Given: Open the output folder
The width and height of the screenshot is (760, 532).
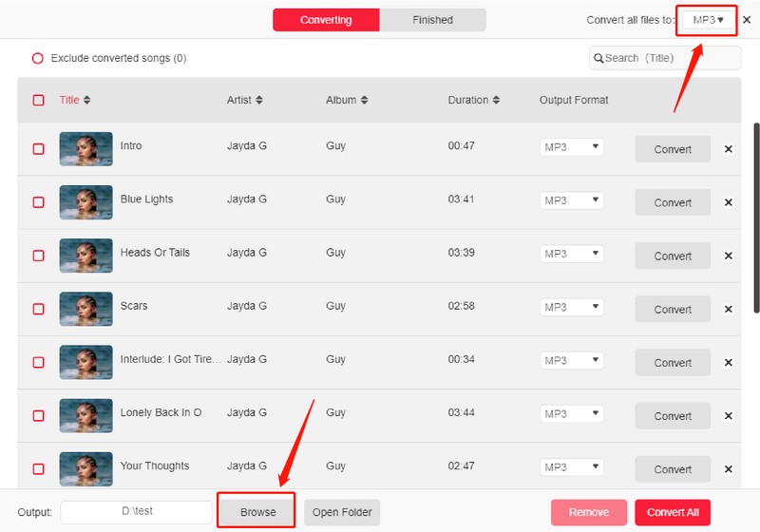Looking at the screenshot, I should point(342,512).
